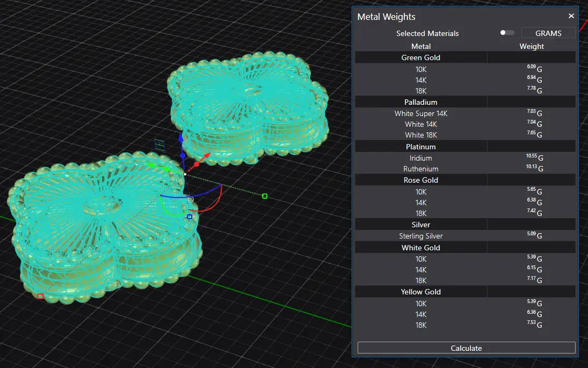Switch the GRAMS unit button
Viewport: 588px width, 368px height.
(548, 33)
